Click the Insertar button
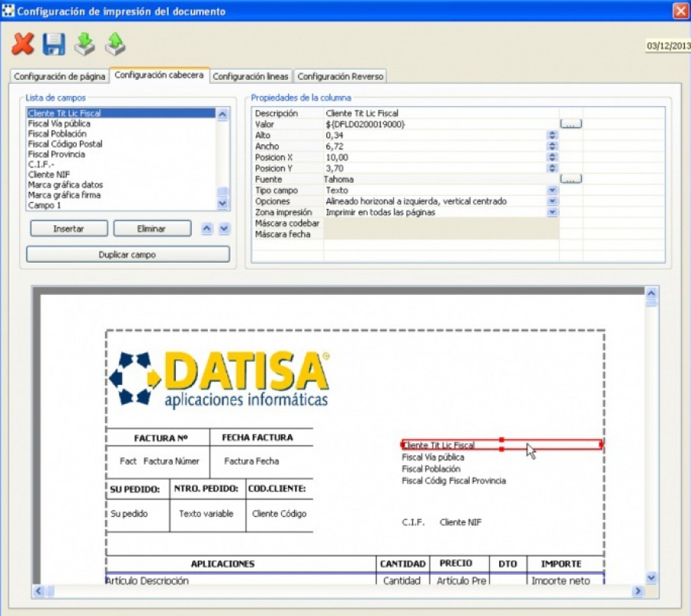 click(69, 228)
